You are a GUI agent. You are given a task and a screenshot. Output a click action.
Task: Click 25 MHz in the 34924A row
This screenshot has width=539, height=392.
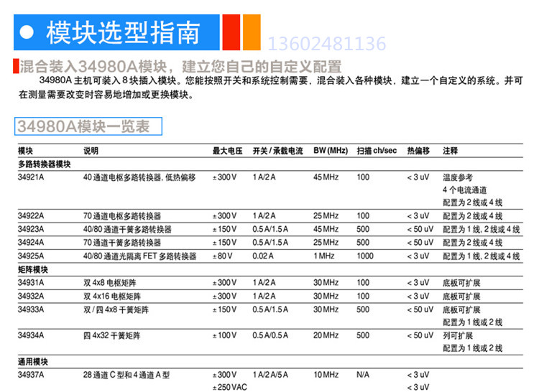(326, 243)
